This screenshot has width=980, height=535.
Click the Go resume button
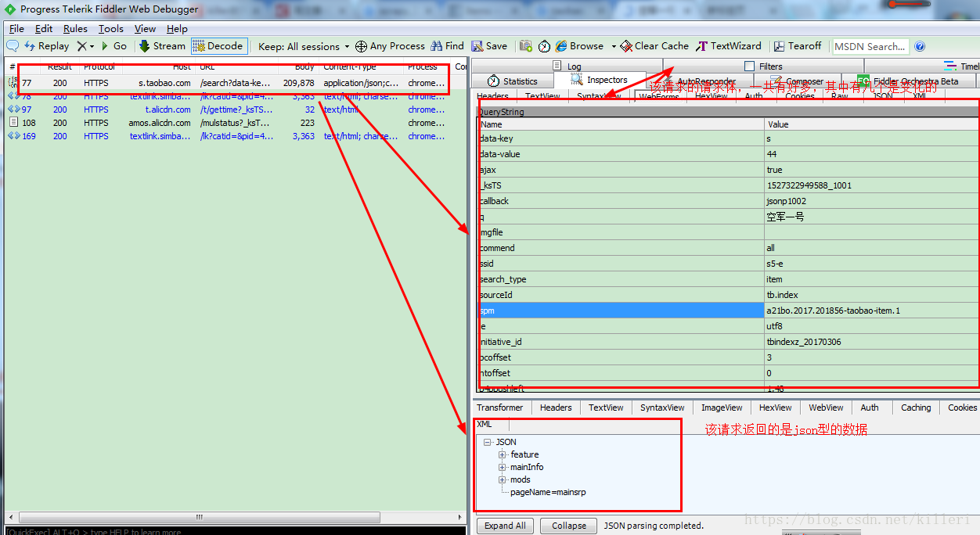tap(113, 46)
